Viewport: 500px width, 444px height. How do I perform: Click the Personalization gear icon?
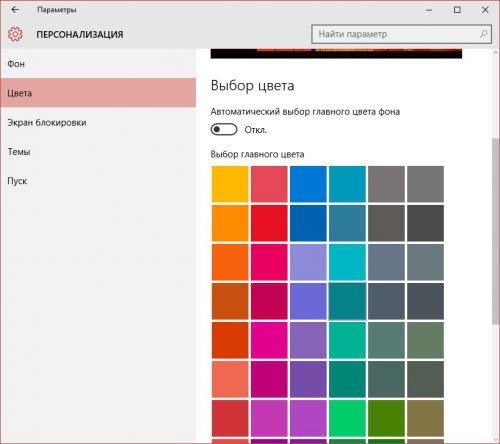tap(15, 34)
